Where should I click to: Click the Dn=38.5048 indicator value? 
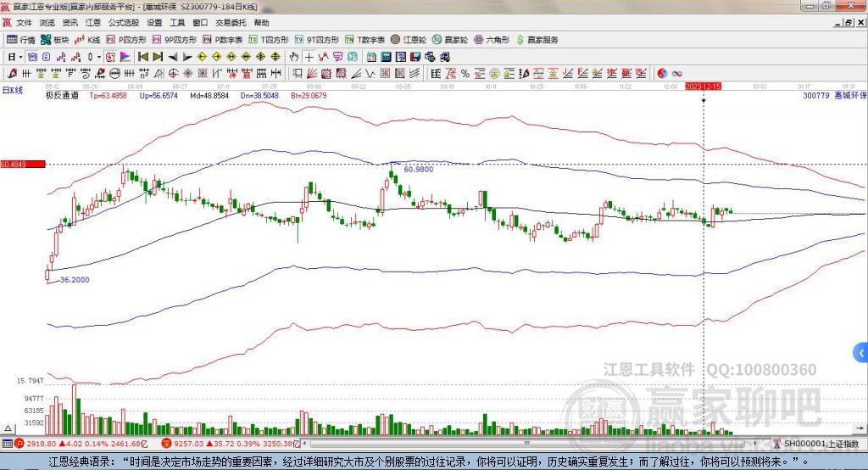coord(259,95)
